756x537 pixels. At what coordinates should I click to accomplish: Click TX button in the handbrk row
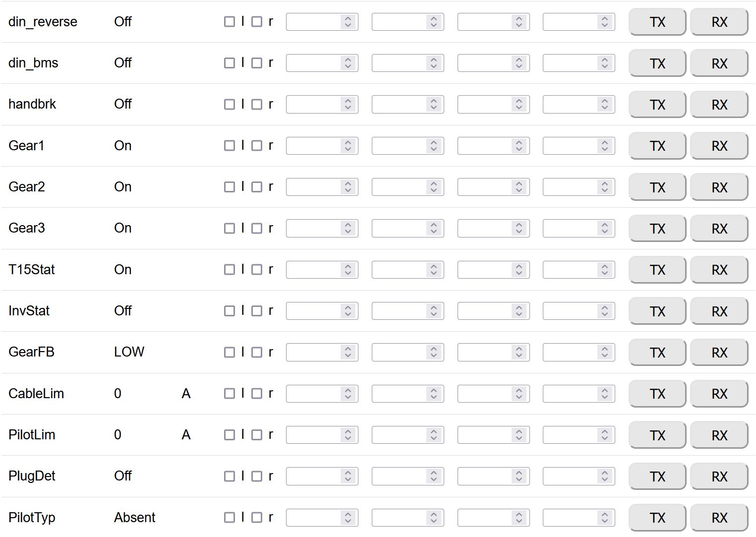pos(657,105)
